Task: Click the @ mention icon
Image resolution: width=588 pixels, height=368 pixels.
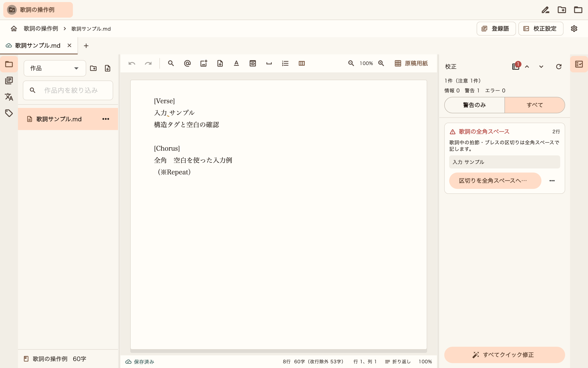Action: [x=187, y=64]
